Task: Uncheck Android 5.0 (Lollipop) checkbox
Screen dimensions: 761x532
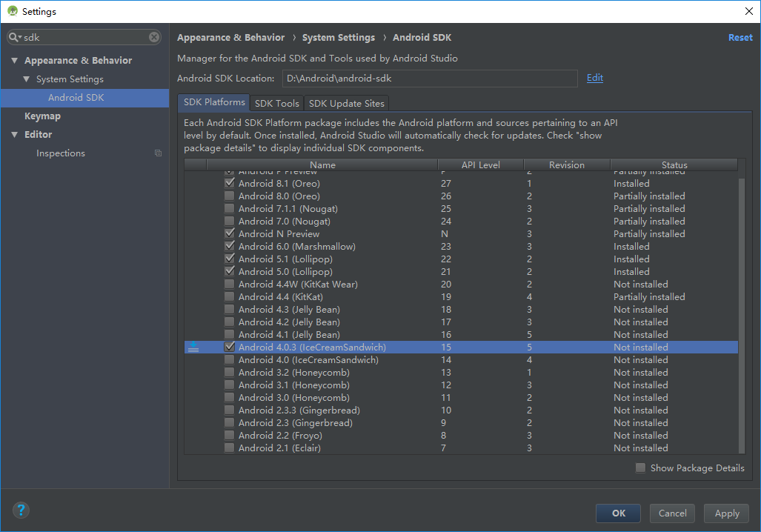Action: (x=230, y=272)
